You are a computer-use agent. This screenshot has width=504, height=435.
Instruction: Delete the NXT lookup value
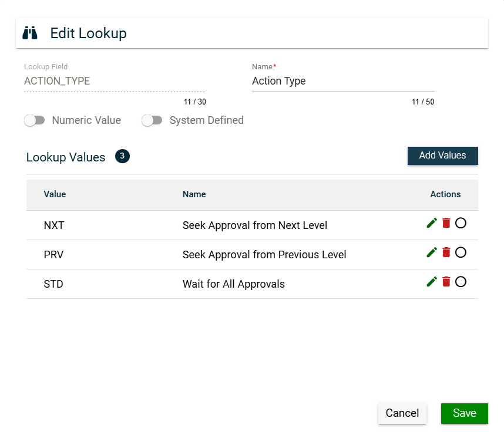446,223
